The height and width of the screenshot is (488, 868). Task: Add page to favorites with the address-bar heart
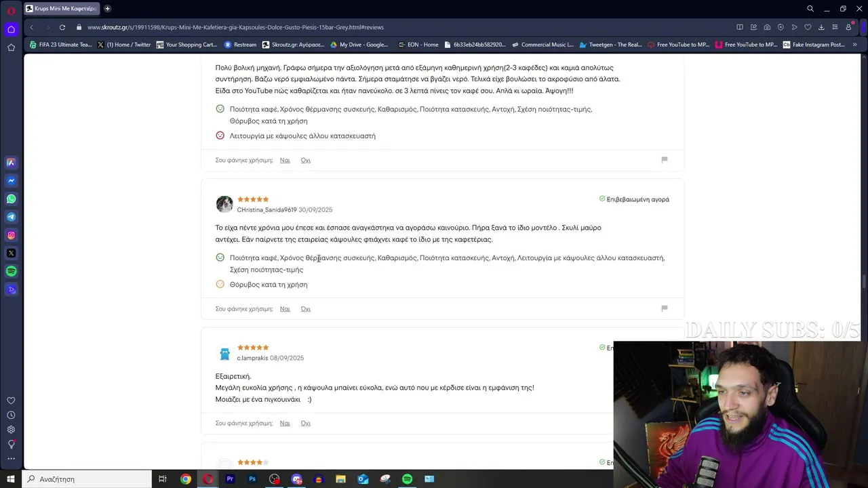808,27
